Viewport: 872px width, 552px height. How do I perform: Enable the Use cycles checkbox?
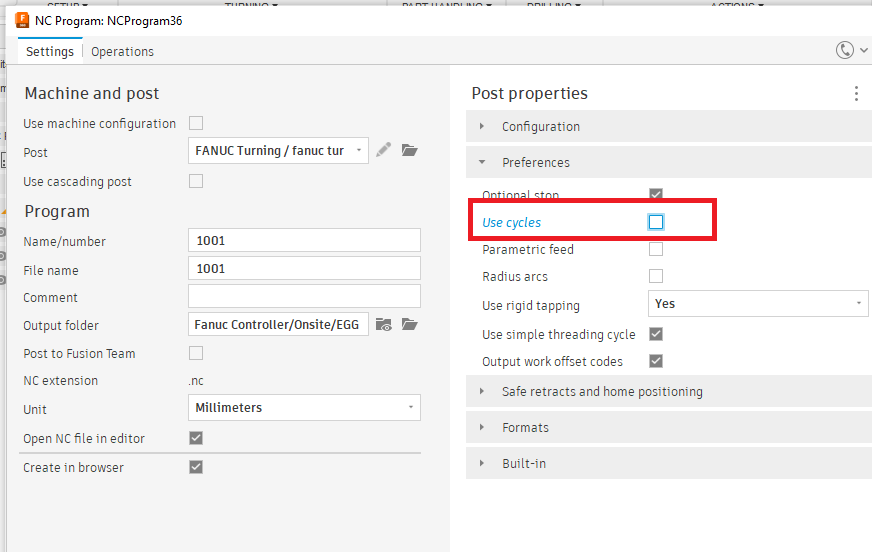click(x=656, y=222)
